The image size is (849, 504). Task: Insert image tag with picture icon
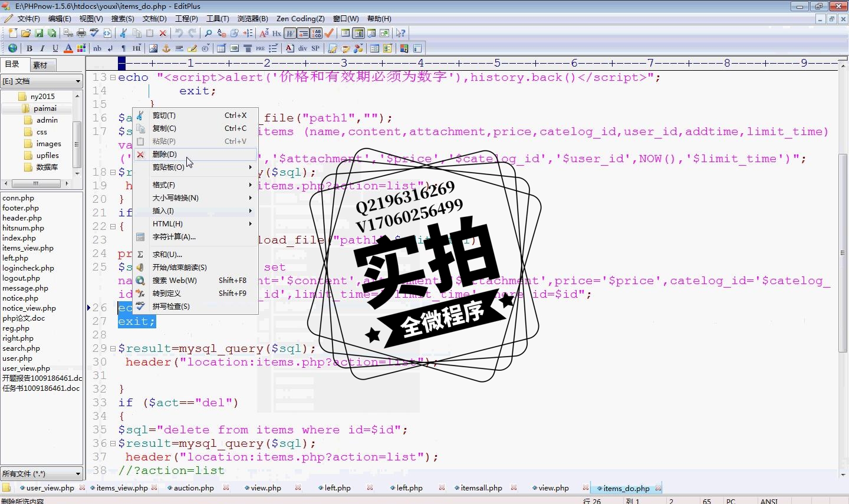tap(153, 48)
